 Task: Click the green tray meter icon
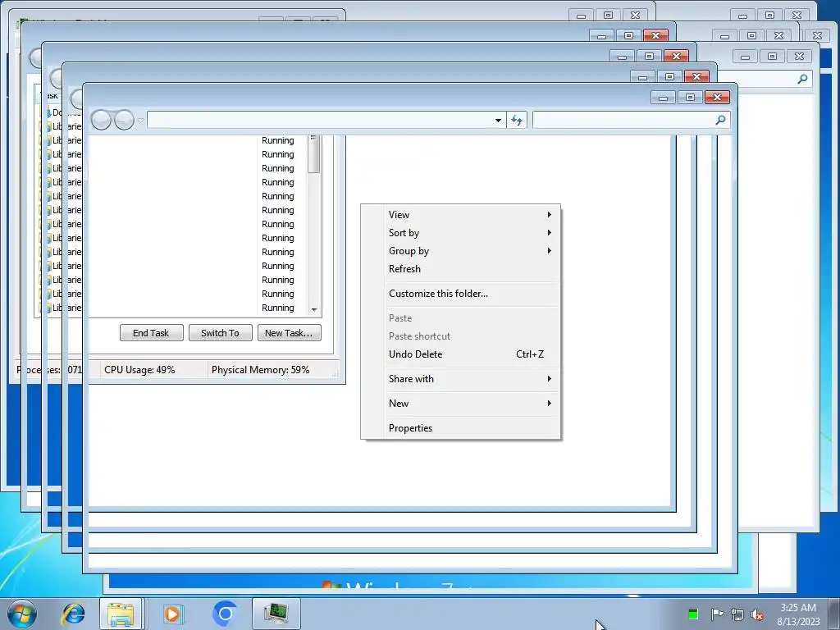coord(693,614)
